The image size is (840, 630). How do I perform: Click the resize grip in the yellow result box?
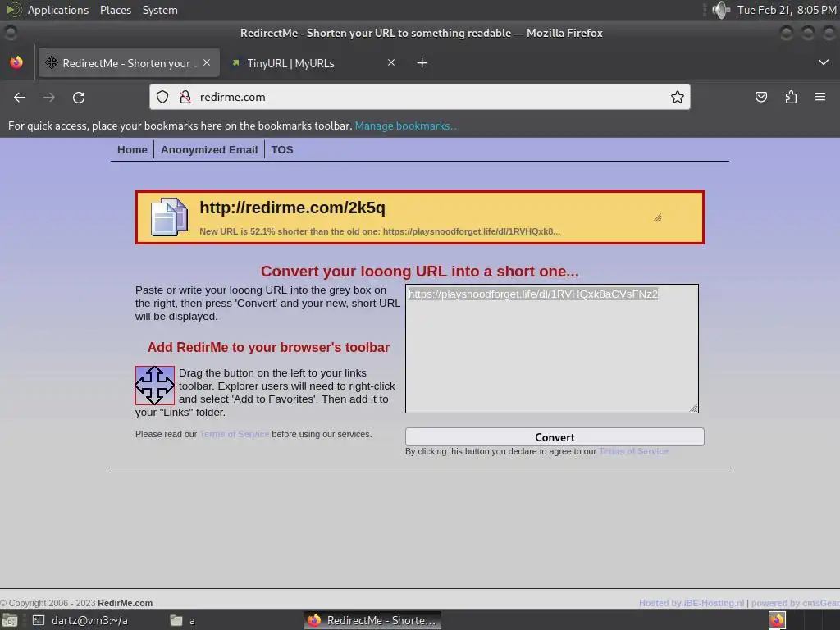coord(657,217)
